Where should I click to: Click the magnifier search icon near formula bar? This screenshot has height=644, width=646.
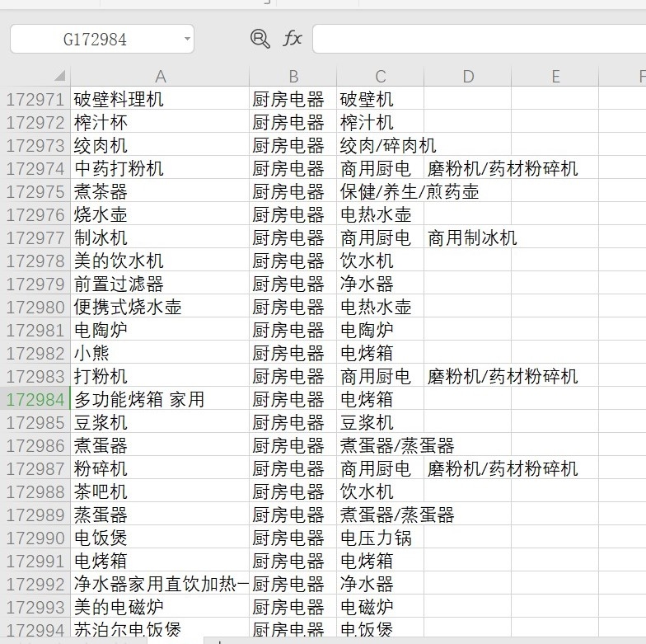pos(260,39)
